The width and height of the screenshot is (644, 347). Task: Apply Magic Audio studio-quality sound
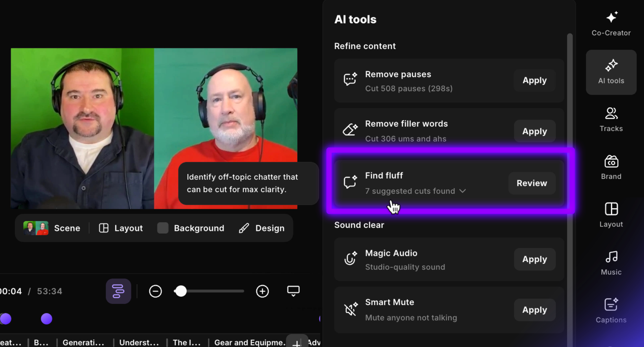[x=534, y=259]
